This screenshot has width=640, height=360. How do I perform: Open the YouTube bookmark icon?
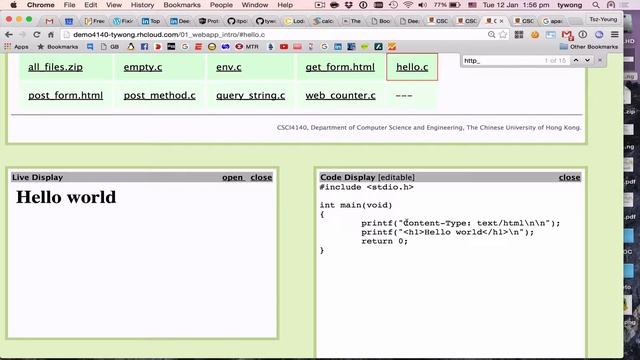284,47
